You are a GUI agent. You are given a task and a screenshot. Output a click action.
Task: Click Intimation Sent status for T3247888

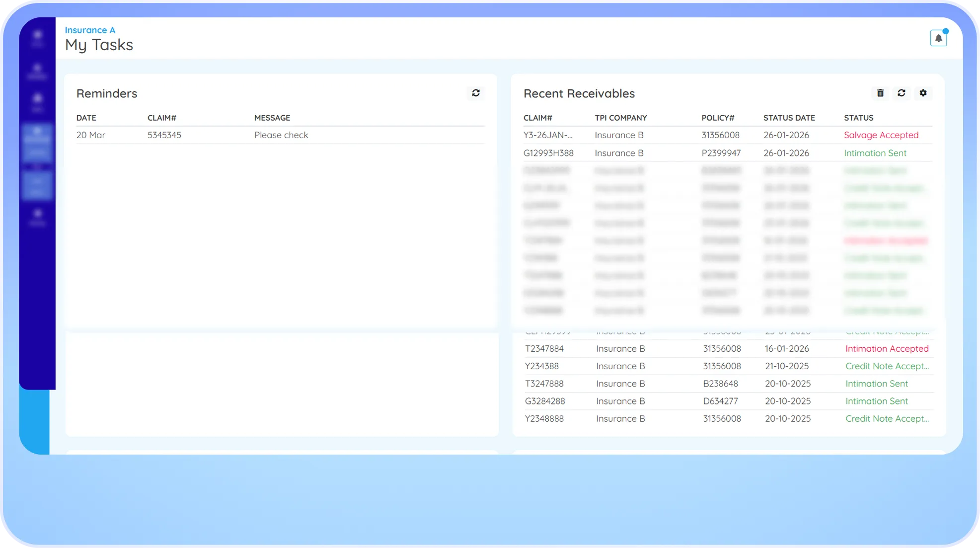[877, 384]
